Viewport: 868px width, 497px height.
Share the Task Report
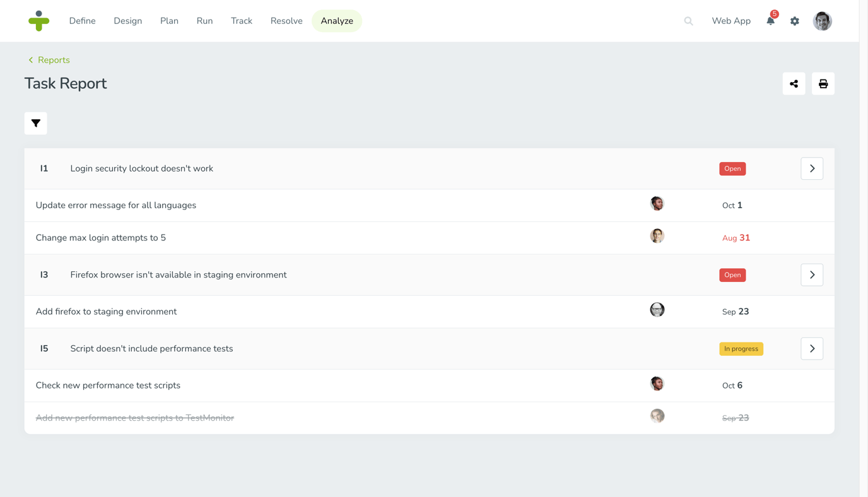pyautogui.click(x=794, y=84)
